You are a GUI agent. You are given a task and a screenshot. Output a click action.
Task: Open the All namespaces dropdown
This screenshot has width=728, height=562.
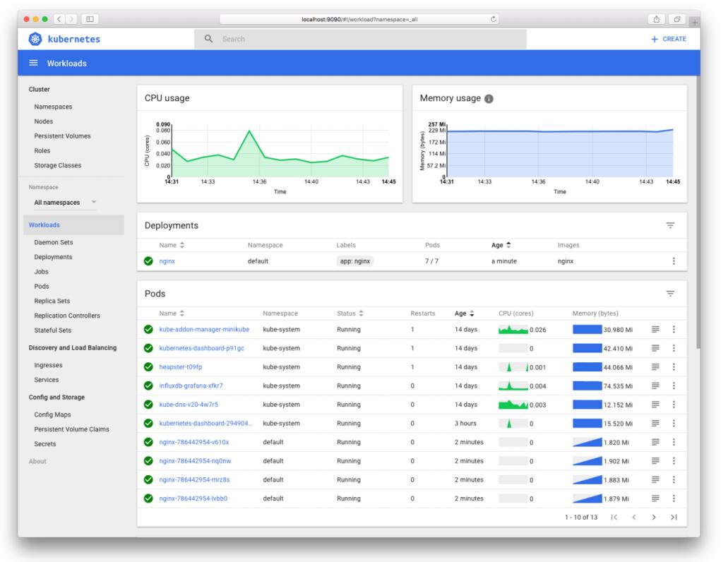point(58,202)
